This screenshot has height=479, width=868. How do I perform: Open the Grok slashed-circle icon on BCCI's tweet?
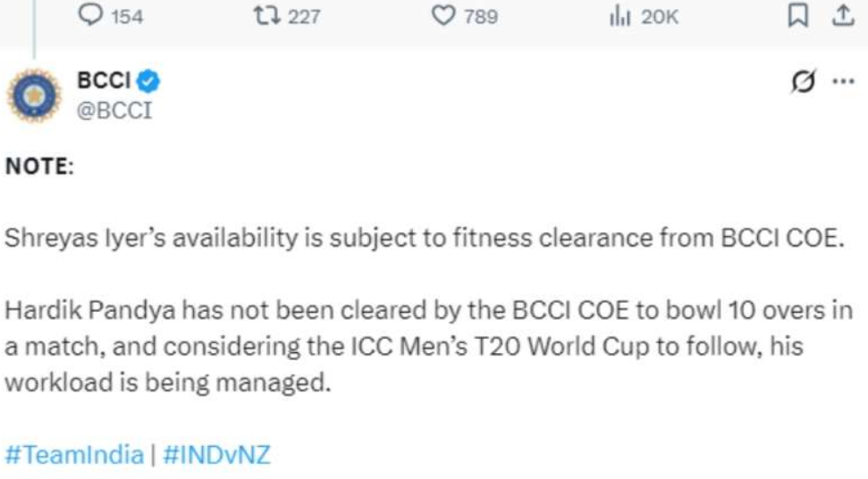click(804, 81)
